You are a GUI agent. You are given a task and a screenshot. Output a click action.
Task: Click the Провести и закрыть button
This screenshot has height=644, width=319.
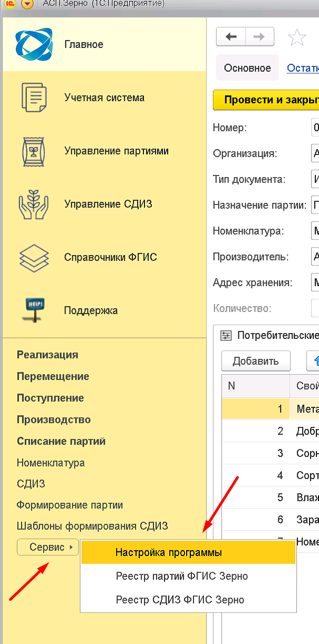(266, 100)
